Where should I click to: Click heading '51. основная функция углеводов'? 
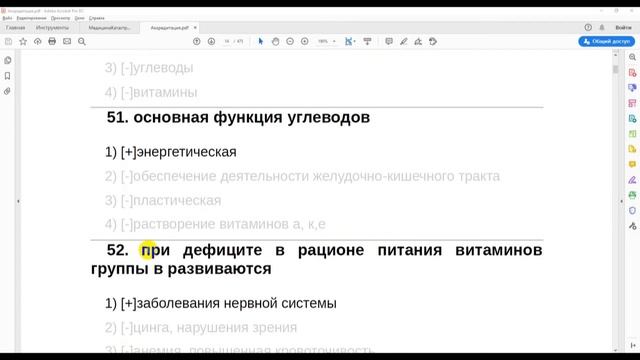[238, 117]
